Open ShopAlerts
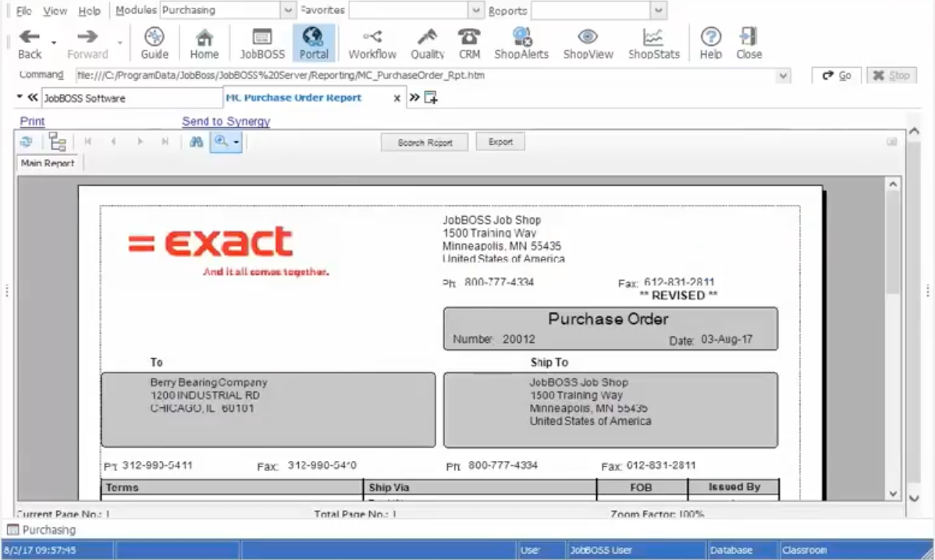 (521, 43)
